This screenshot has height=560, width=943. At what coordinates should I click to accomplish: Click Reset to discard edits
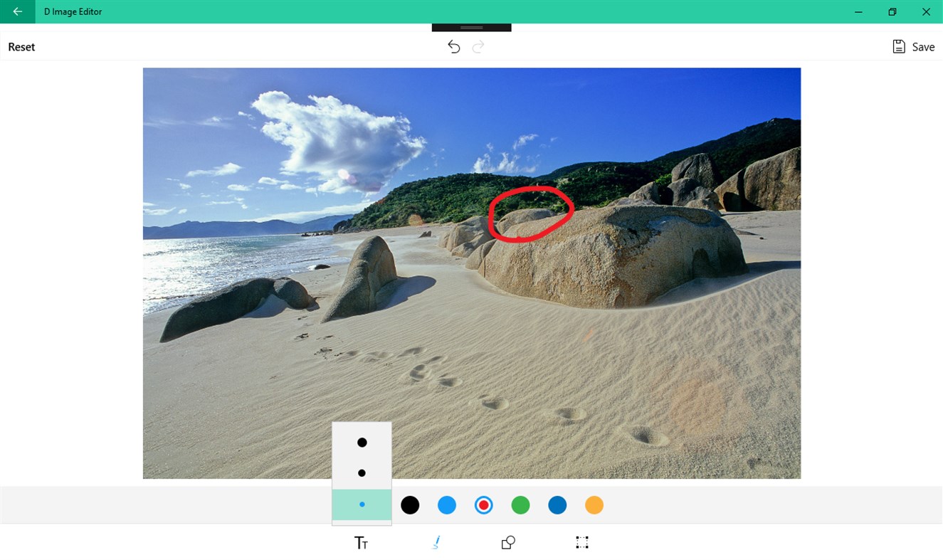[21, 46]
